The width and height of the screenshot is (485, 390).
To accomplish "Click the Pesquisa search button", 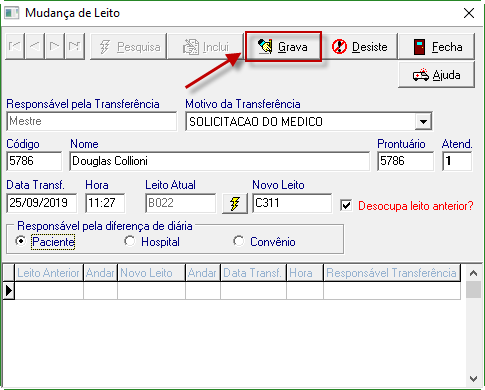I will [128, 47].
